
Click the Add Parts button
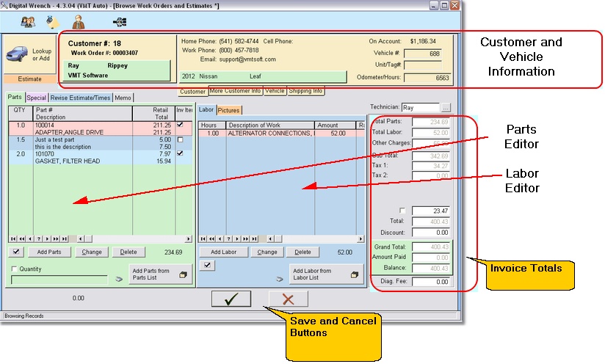click(x=49, y=252)
